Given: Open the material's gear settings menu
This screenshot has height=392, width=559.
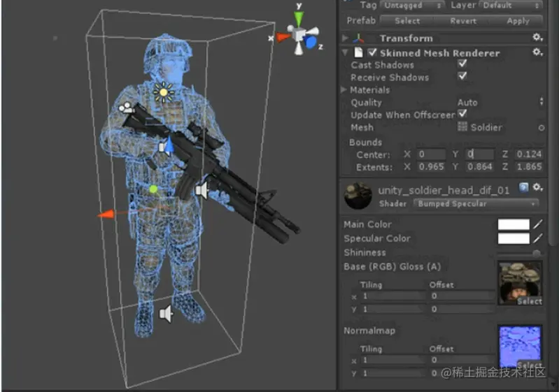Looking at the screenshot, I should [537, 187].
